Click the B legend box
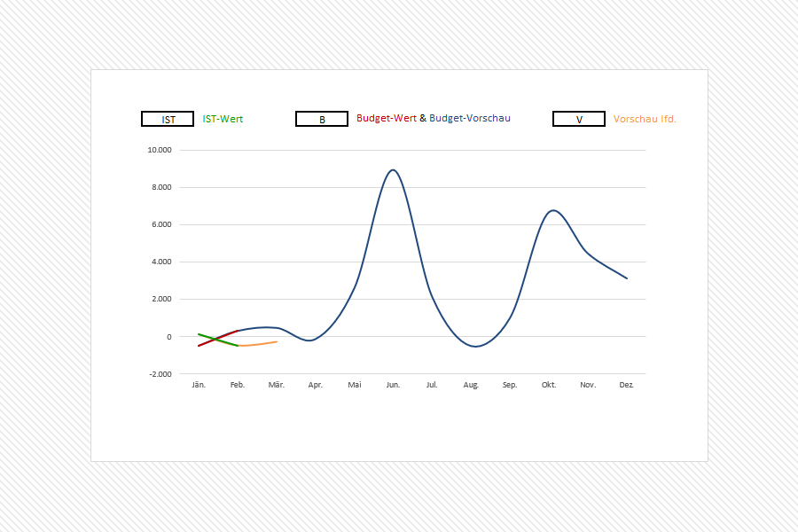This screenshot has width=798, height=532. [321, 119]
